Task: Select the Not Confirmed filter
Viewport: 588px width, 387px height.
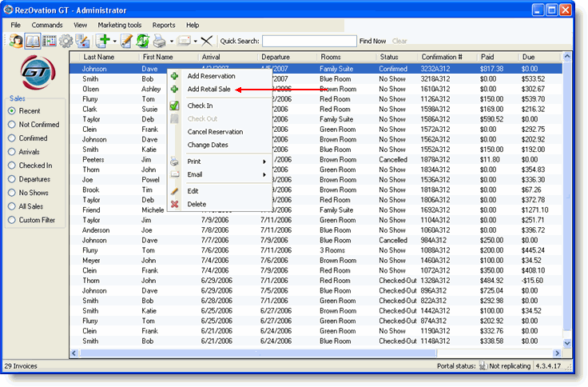Action: click(x=34, y=125)
